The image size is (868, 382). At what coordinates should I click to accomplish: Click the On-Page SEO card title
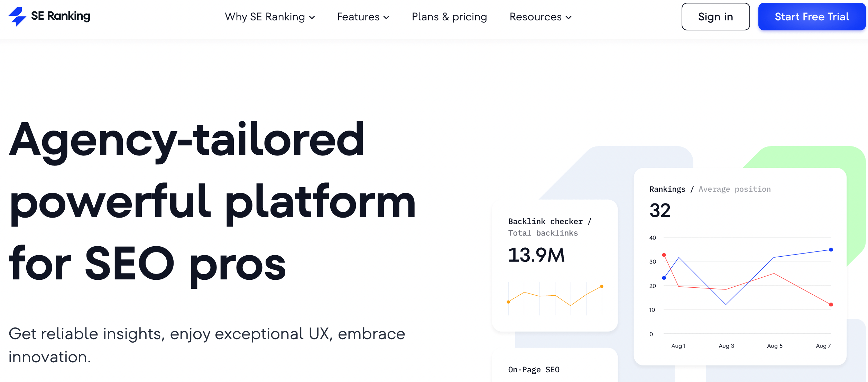534,370
